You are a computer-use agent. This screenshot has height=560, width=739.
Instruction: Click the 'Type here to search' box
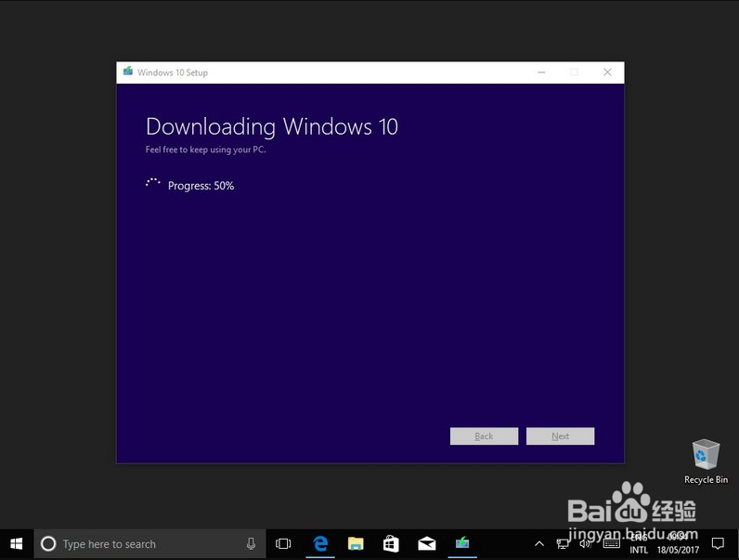(149, 544)
